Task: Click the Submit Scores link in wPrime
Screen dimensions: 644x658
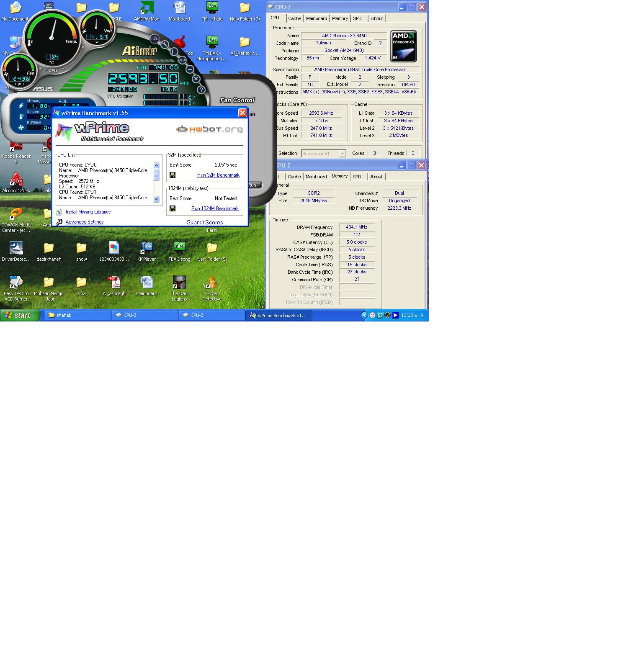Action: [205, 222]
